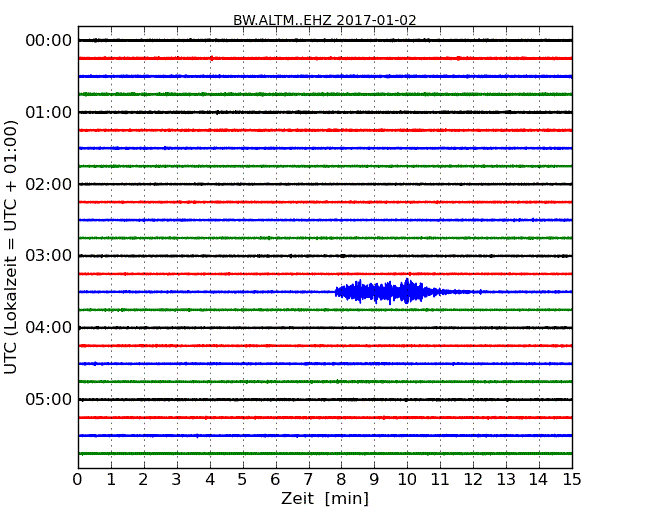
Task: Click the x-axis tick label 12
Action: [x=473, y=479]
